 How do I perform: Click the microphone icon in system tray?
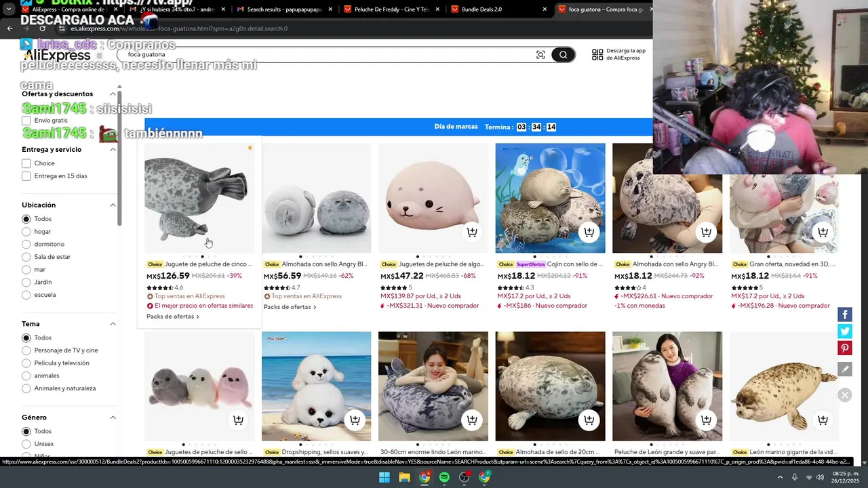(795, 477)
